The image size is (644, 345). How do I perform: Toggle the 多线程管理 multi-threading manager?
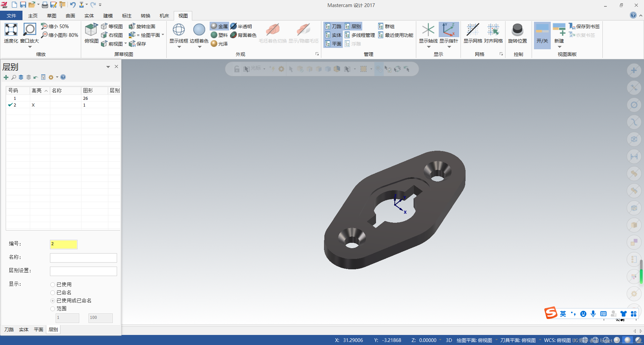(x=360, y=35)
